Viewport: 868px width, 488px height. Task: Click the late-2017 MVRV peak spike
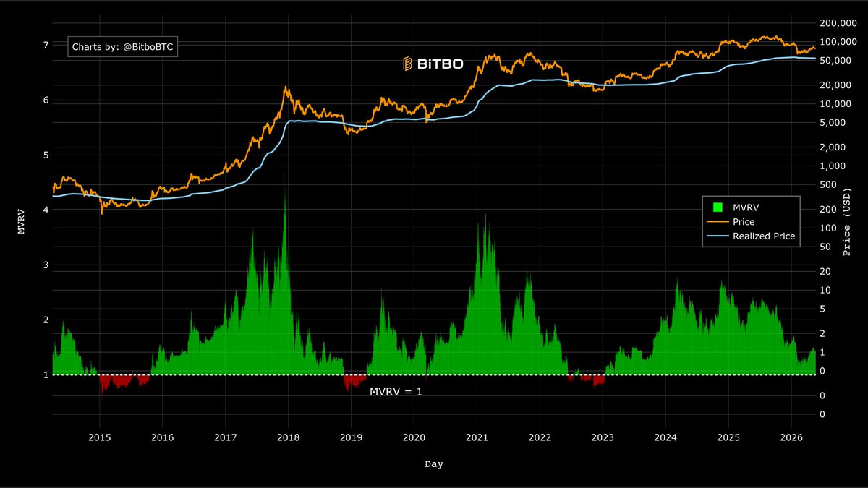click(x=284, y=217)
